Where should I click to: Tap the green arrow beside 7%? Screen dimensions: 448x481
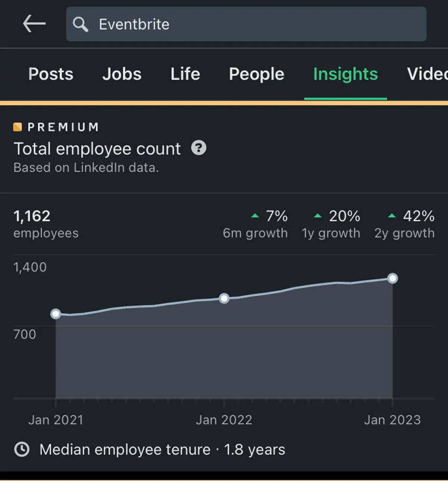click(255, 216)
